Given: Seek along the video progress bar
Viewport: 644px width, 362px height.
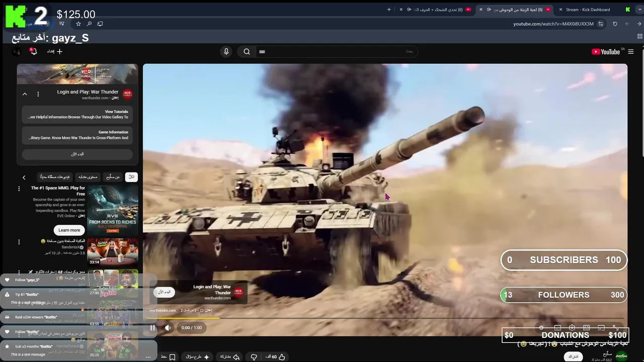Looking at the screenshot, I should pyautogui.click(x=385, y=318).
